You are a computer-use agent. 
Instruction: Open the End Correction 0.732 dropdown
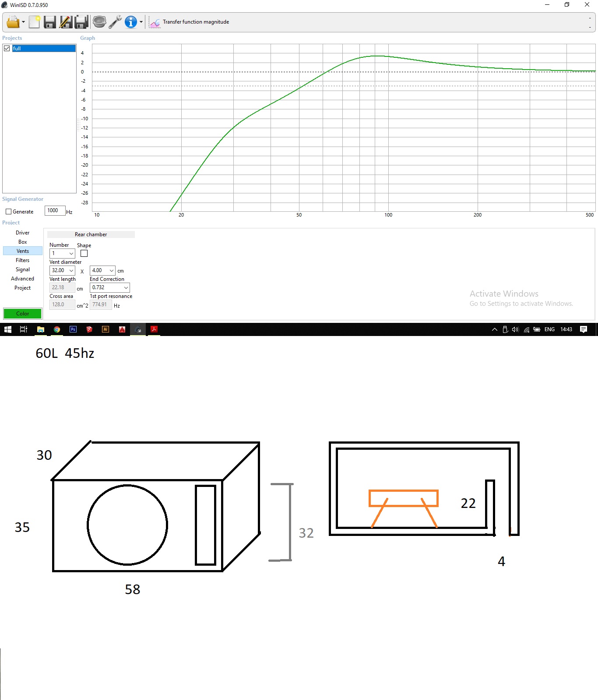click(110, 287)
